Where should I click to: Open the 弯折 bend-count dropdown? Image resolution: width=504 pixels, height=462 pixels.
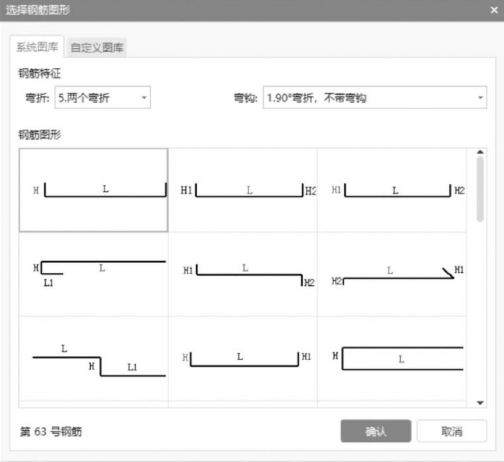(103, 98)
